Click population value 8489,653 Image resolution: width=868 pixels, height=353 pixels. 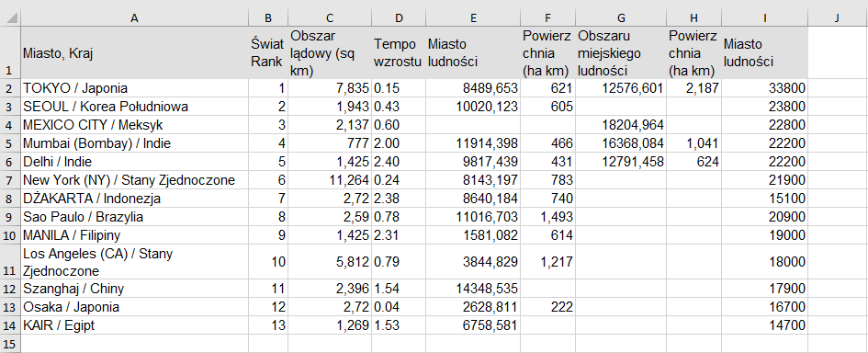coord(473,88)
